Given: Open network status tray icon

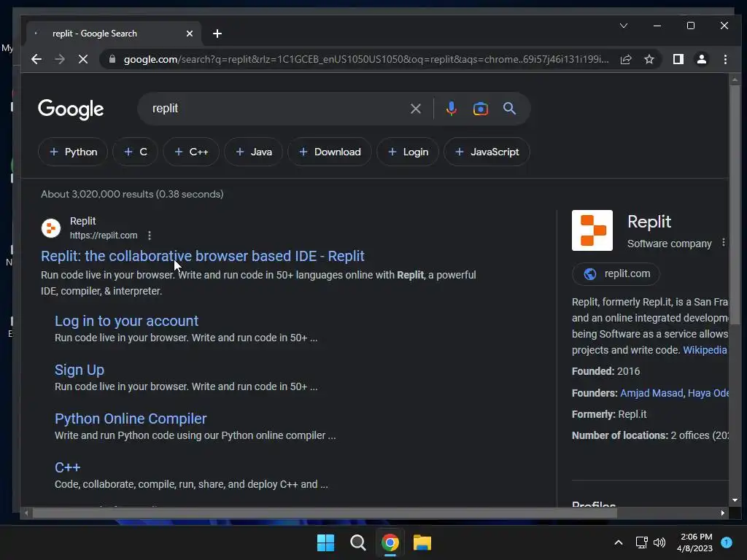Looking at the screenshot, I should click(x=641, y=542).
